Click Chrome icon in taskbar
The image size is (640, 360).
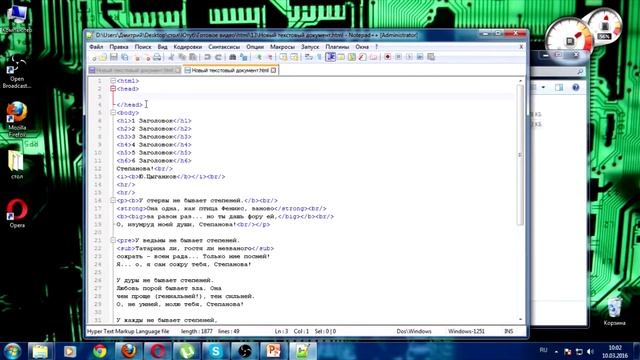point(99,351)
